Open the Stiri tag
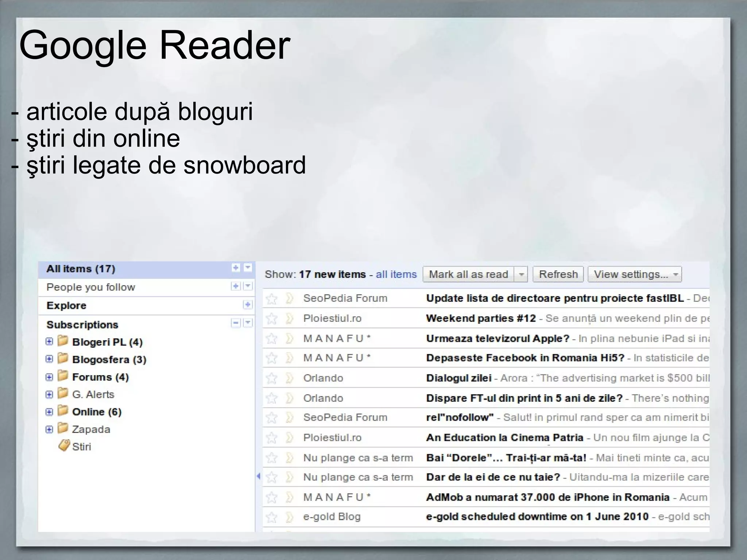Image resolution: width=747 pixels, height=560 pixels. pyautogui.click(x=81, y=447)
